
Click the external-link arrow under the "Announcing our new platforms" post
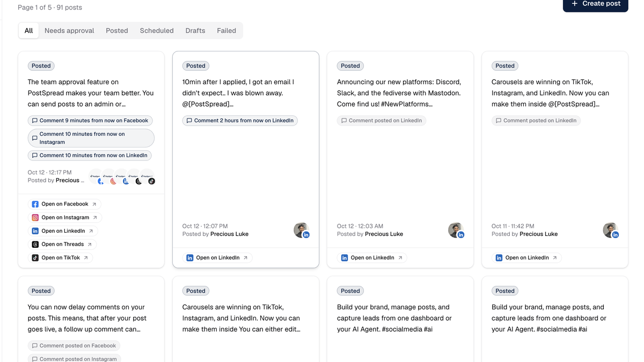[x=400, y=258]
